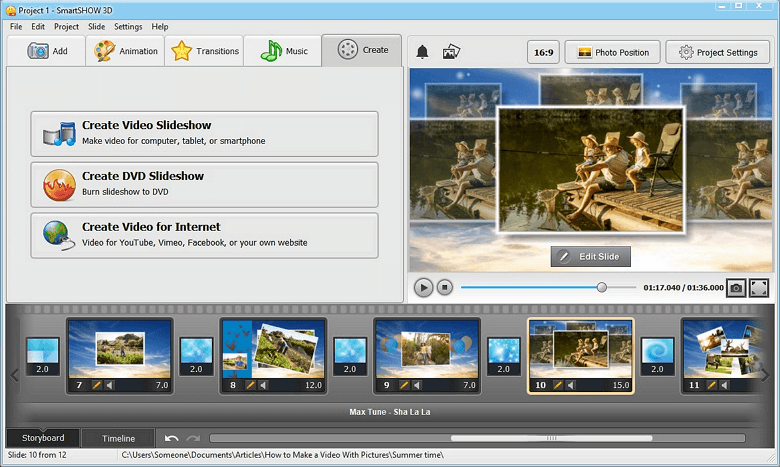This screenshot has height=467, width=780.
Task: Click the 'Slide: 10 from 12' status text
Action: click(37, 455)
